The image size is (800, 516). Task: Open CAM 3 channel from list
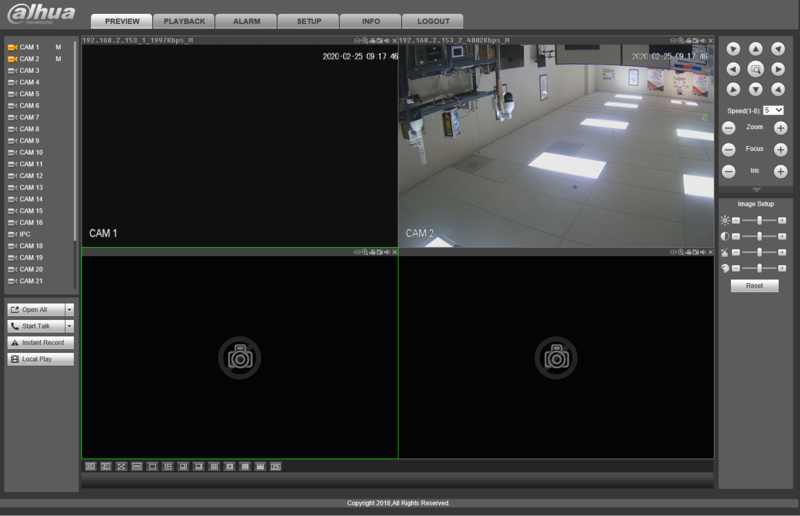[29, 70]
